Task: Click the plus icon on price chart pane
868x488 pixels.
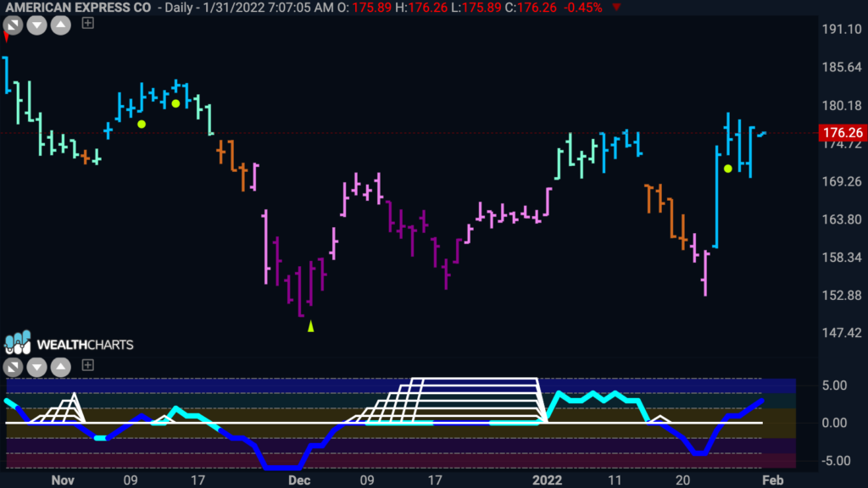Action: point(87,23)
